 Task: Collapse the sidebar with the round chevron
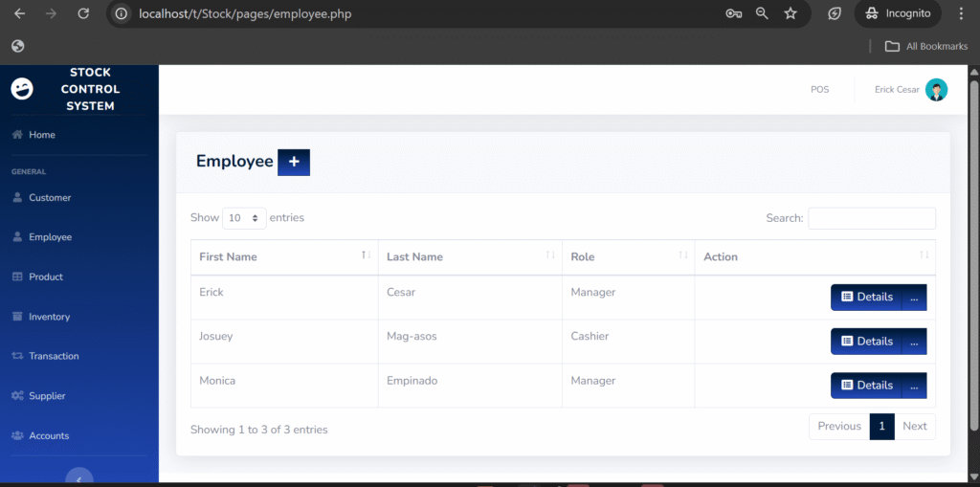(79, 477)
